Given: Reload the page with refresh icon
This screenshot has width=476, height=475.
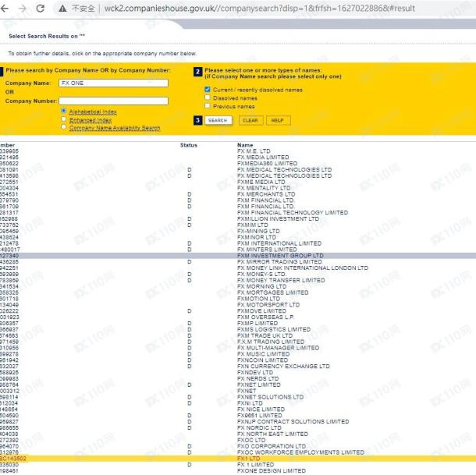Looking at the screenshot, I should click(41, 9).
